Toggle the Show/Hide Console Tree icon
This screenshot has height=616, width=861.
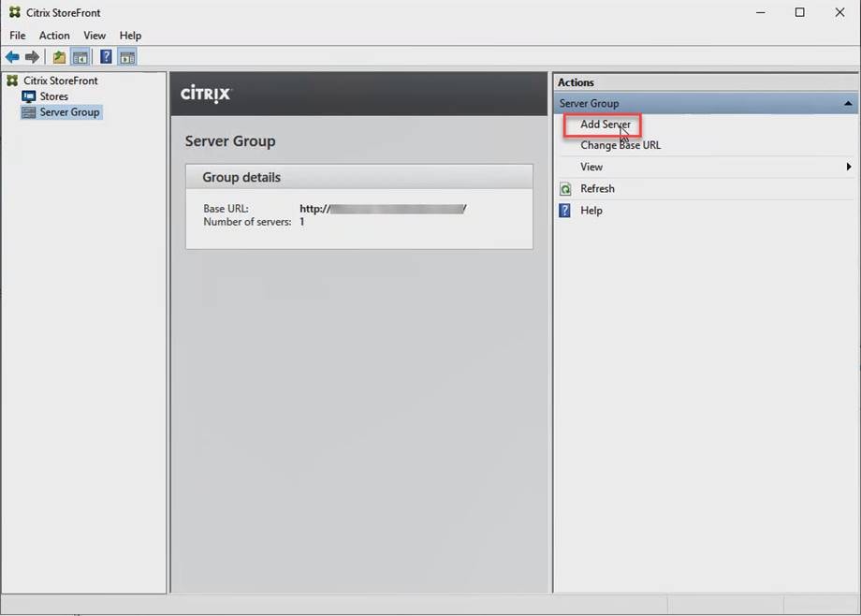[x=80, y=56]
